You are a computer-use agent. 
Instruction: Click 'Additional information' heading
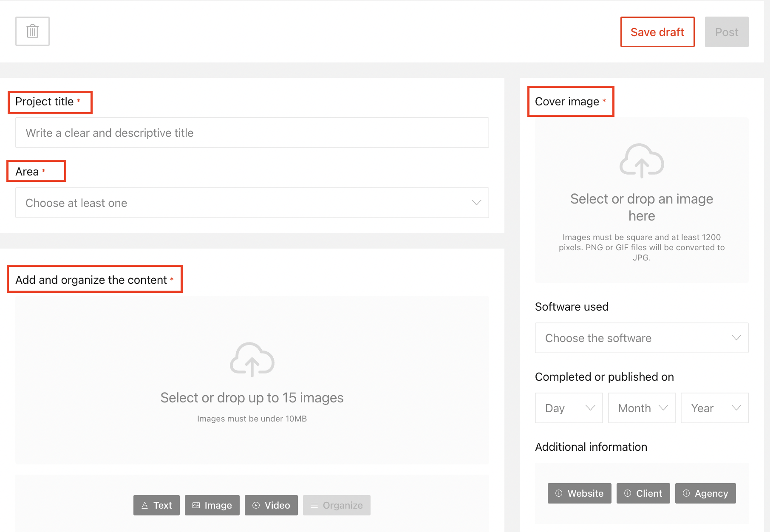tap(591, 447)
